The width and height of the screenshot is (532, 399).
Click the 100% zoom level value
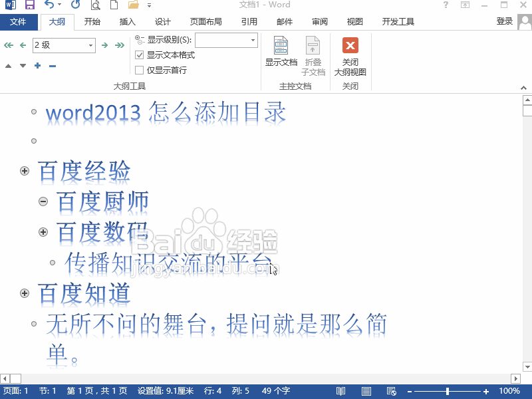[x=509, y=391]
